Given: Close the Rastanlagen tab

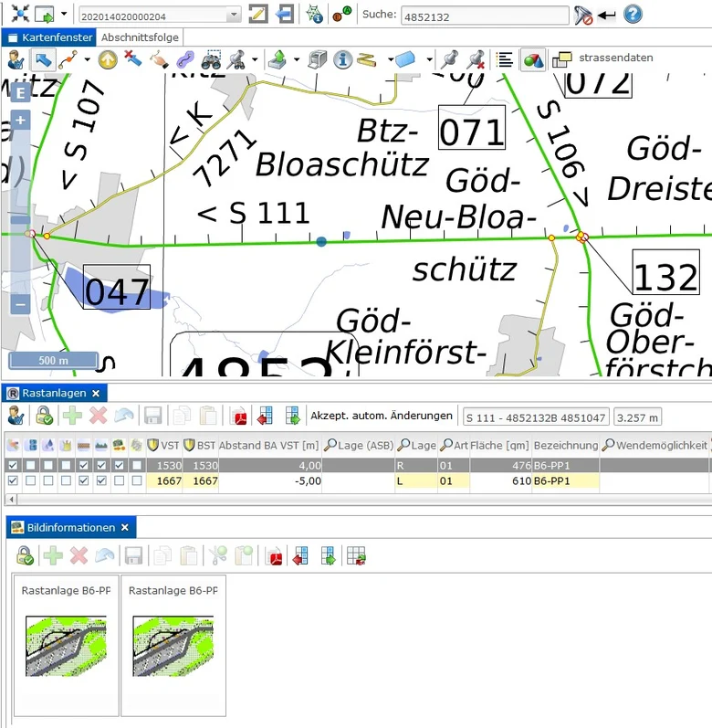Looking at the screenshot, I should (x=96, y=394).
